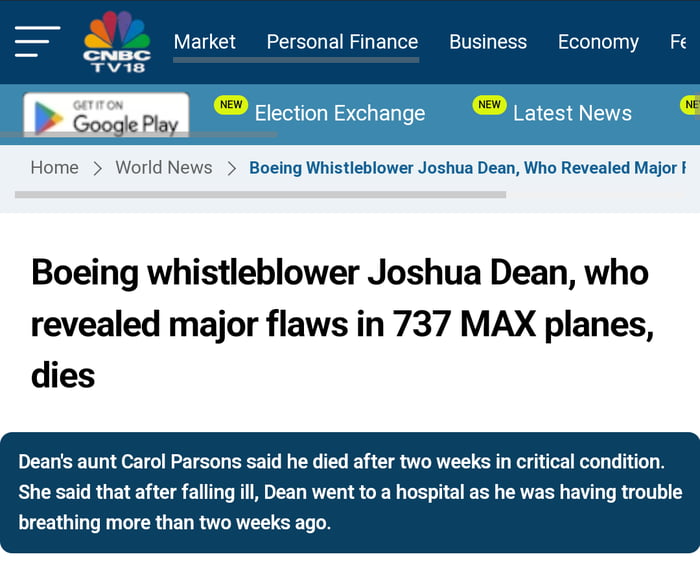Click the CNBC TV18 peacock logo

117,41
